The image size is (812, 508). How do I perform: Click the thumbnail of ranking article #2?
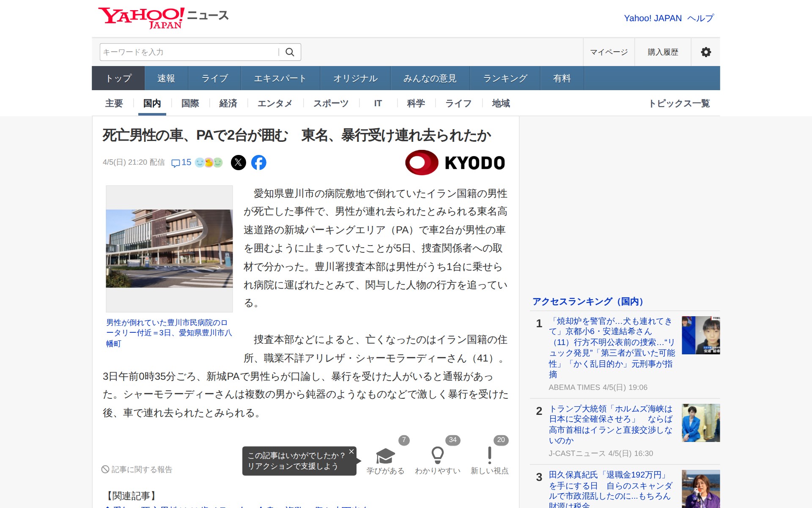tap(700, 422)
